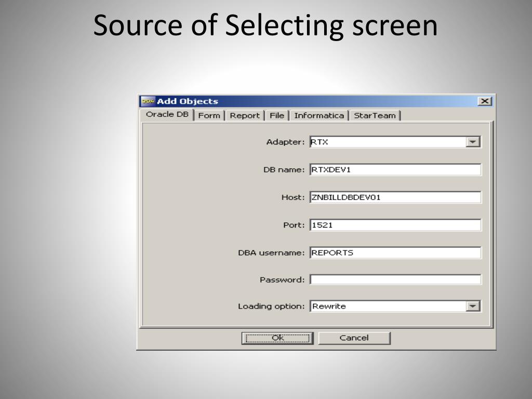
Task: Focus the DB name field containing RTXDEV1
Action: (395, 169)
